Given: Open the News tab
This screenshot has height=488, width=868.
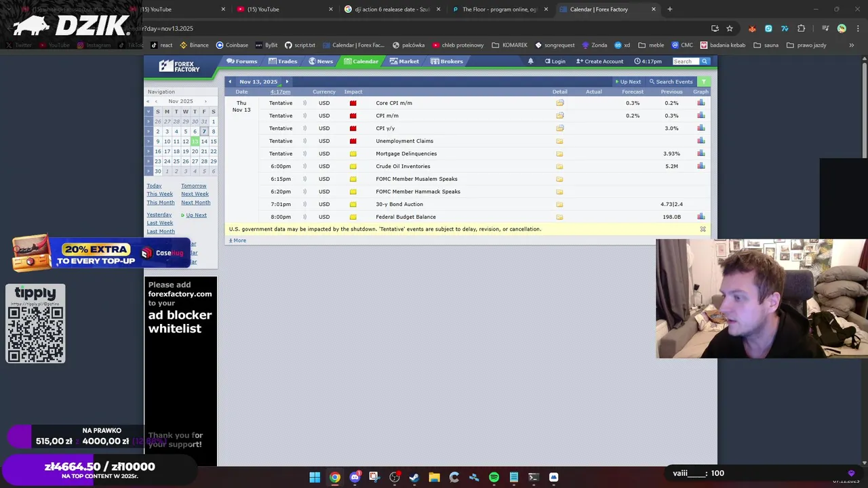Looking at the screenshot, I should click(x=321, y=61).
